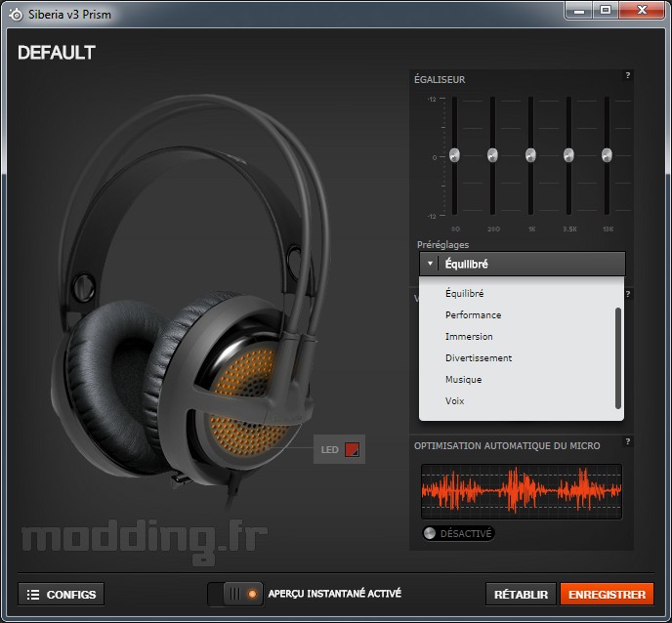The width and height of the screenshot is (672, 623).
Task: Open the LED color swatch
Action: [353, 449]
